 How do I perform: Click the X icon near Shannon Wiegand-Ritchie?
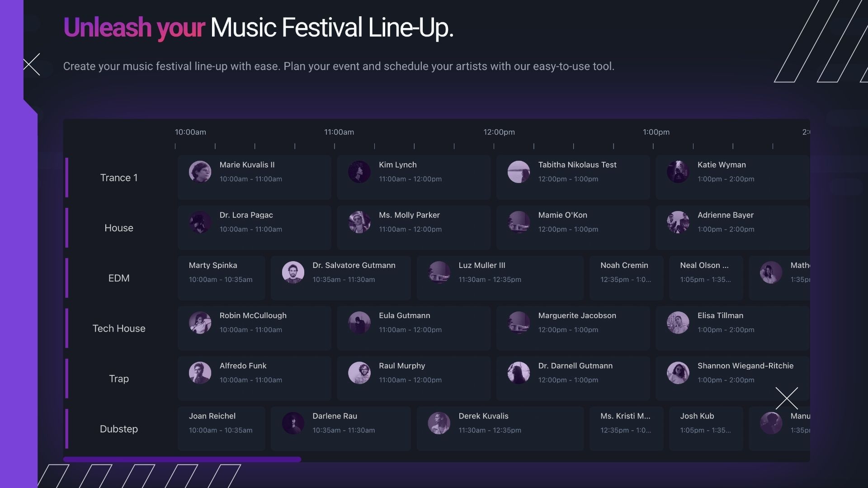tap(787, 398)
